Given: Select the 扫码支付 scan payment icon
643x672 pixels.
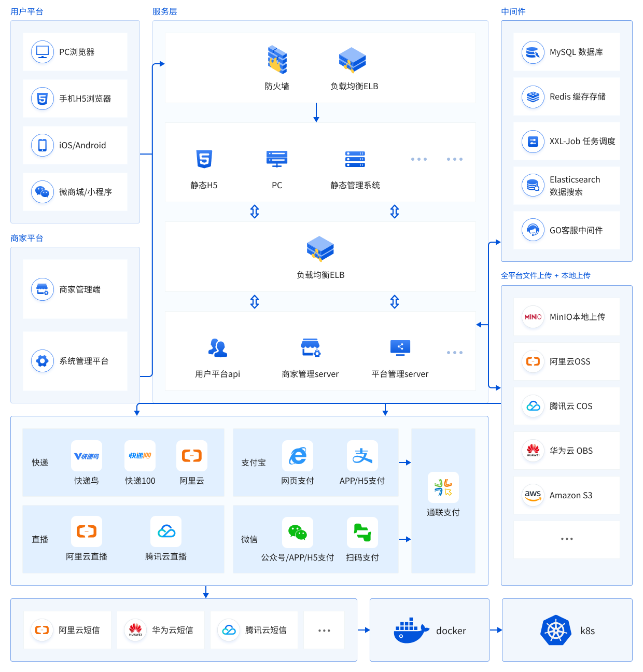Looking at the screenshot, I should pyautogui.click(x=362, y=533).
